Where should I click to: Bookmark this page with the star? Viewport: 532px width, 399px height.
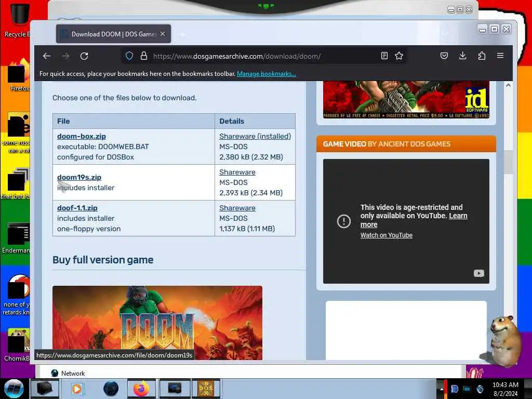point(399,56)
